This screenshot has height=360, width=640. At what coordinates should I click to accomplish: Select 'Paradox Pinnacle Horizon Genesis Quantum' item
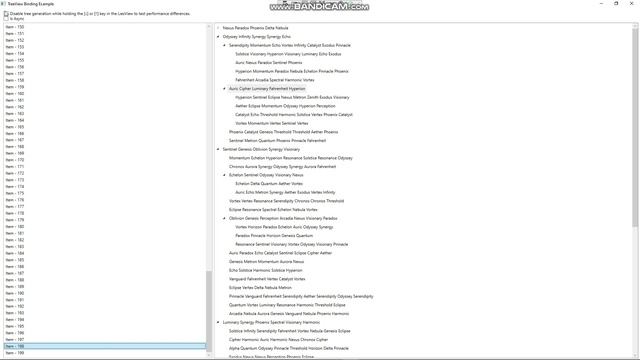[x=274, y=236]
